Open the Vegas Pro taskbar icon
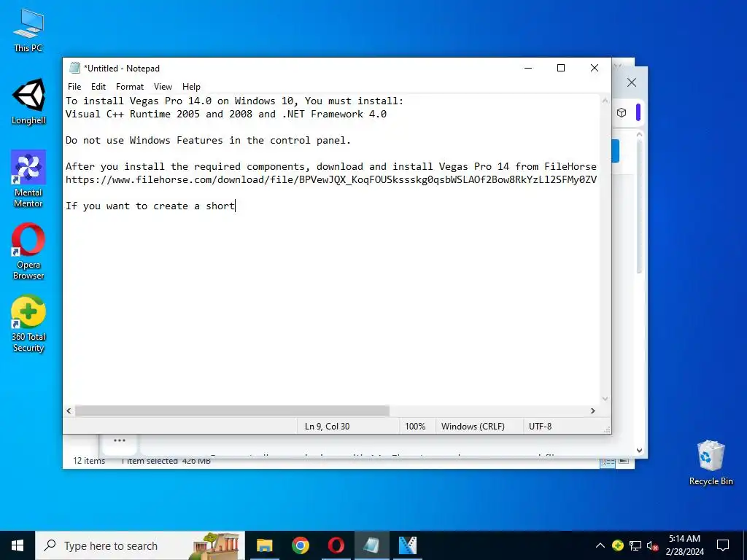 click(x=407, y=545)
